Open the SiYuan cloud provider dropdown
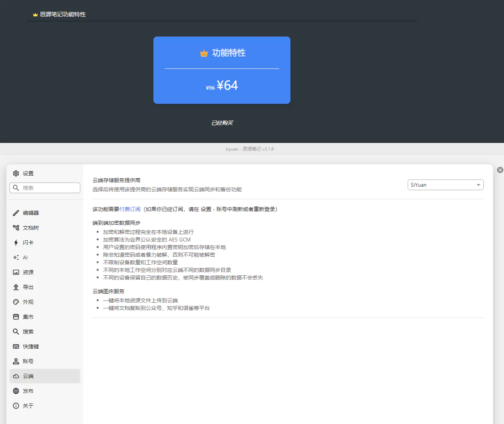The width and height of the screenshot is (504, 424). pyautogui.click(x=445, y=185)
